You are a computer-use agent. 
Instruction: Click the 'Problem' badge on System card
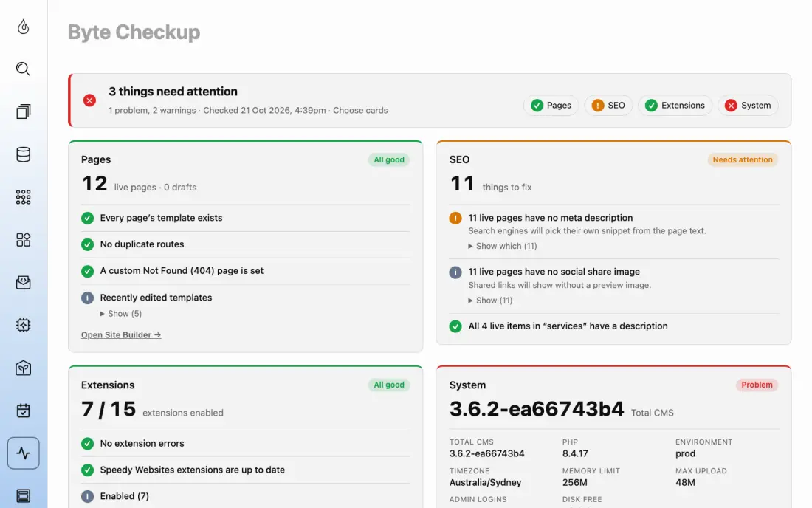tap(757, 385)
